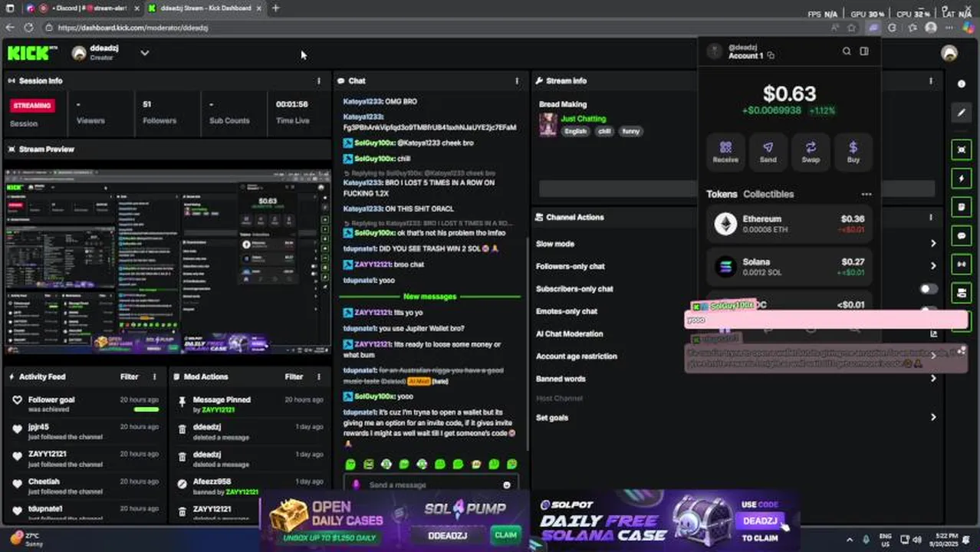This screenshot has height=552, width=980.
Task: Expand the Banned words settings
Action: 933,378
